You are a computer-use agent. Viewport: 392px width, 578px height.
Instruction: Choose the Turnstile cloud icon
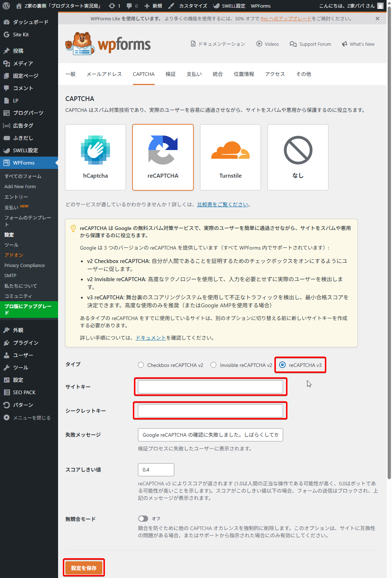click(230, 150)
